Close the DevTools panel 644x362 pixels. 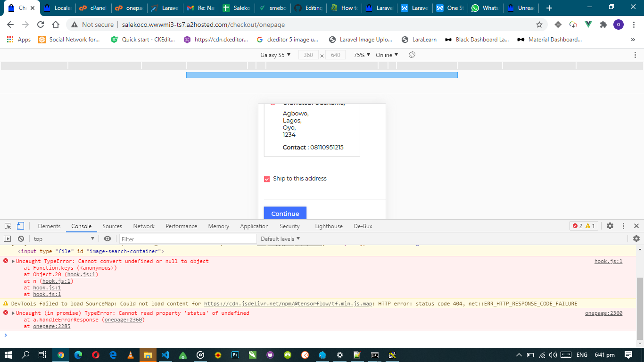[x=636, y=226]
